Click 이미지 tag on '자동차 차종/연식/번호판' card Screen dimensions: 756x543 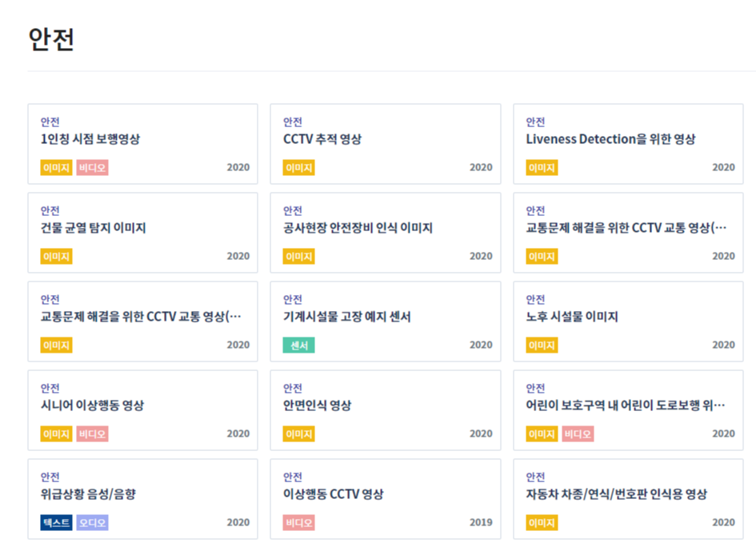[x=542, y=522]
